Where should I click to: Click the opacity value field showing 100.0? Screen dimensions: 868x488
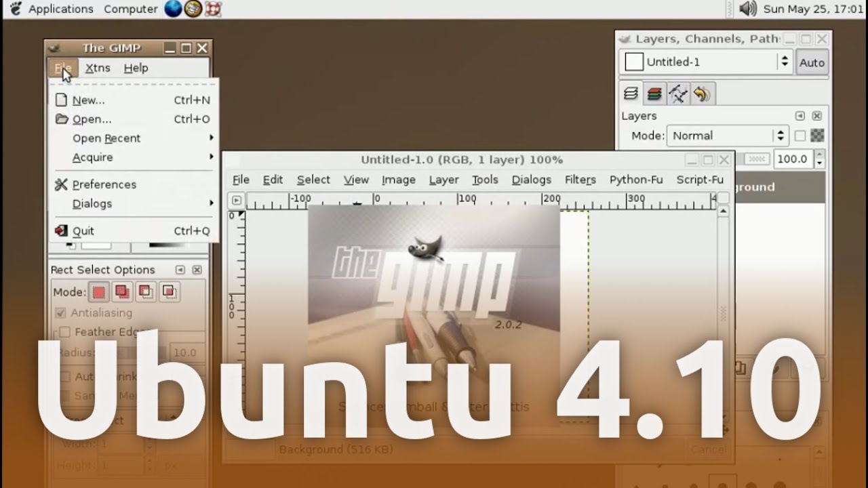point(793,159)
